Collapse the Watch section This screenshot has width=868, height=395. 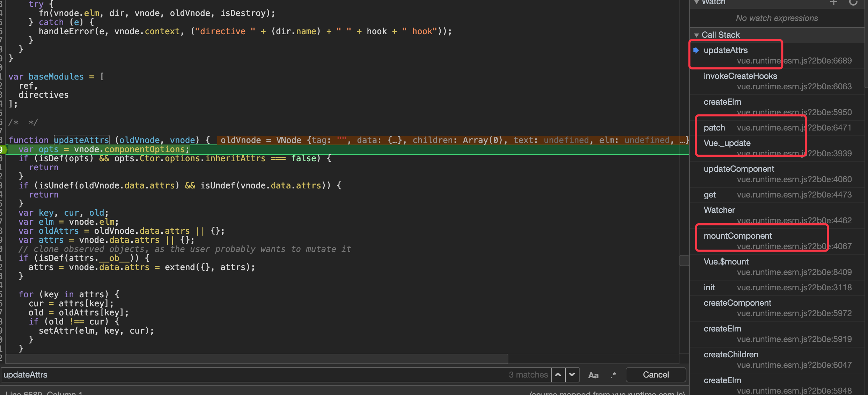tap(697, 2)
